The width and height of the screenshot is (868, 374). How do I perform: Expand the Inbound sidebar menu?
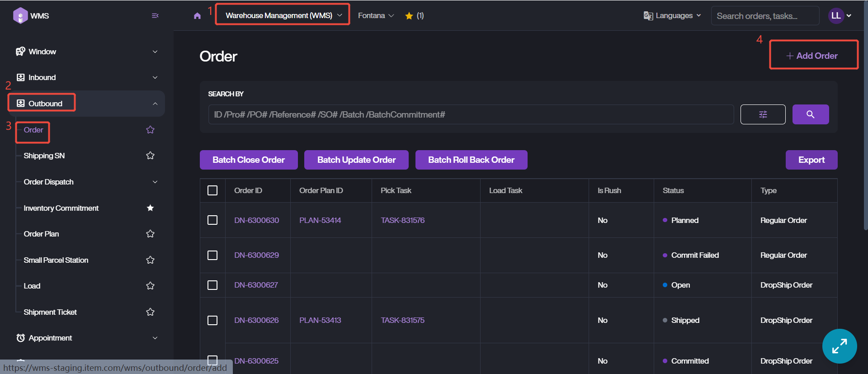click(x=87, y=77)
